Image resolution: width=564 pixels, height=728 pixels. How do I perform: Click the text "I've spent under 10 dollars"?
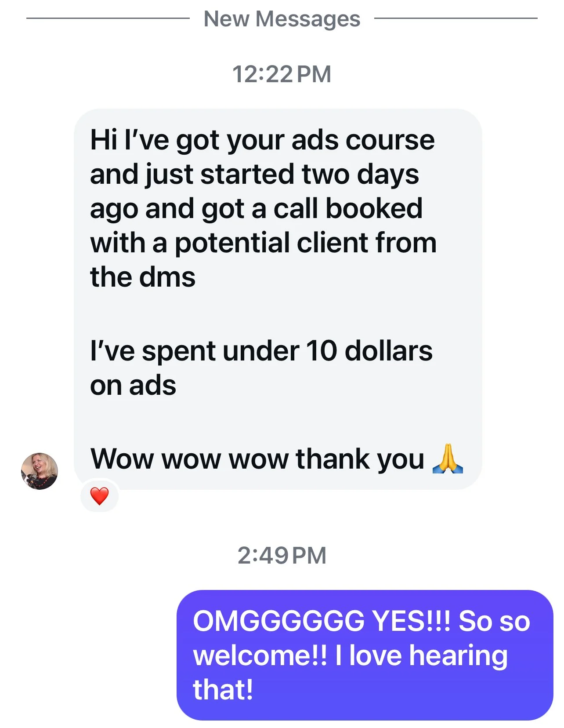261,351
